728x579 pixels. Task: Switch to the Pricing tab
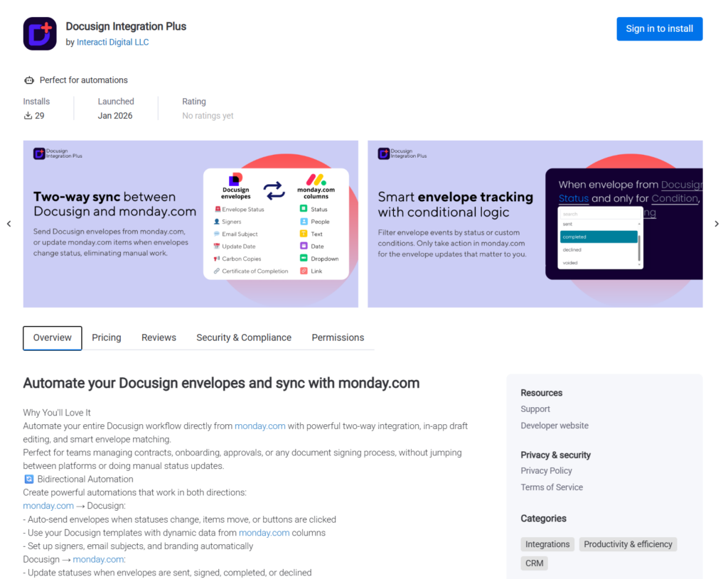[107, 338]
